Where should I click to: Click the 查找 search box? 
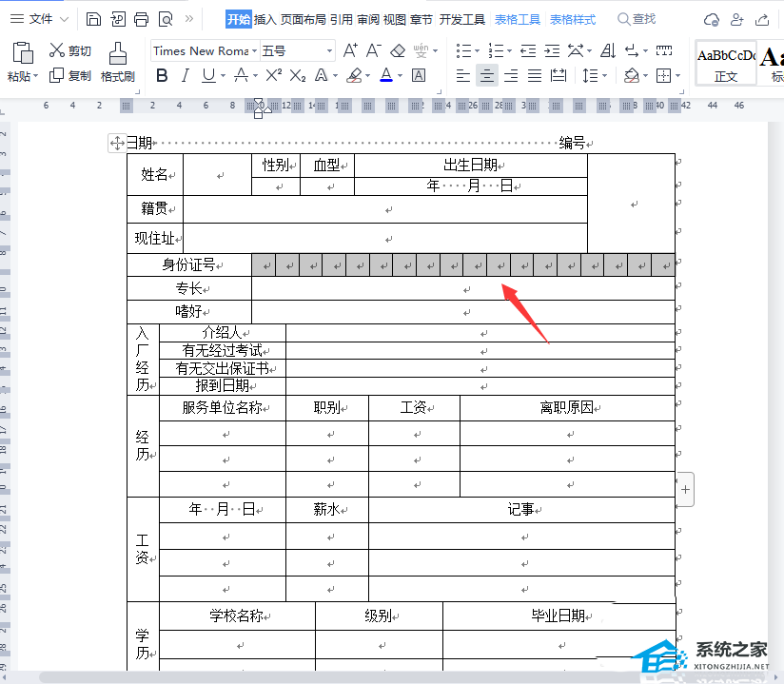(637, 19)
